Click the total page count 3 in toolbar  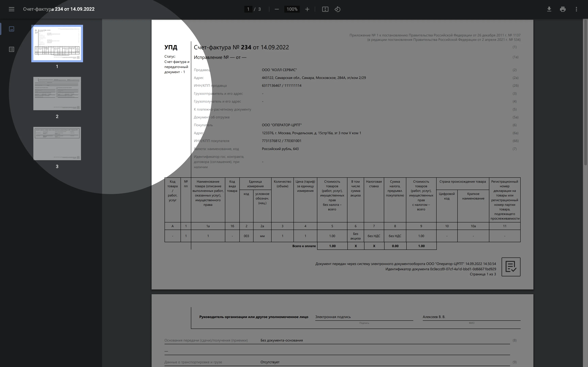click(x=259, y=9)
